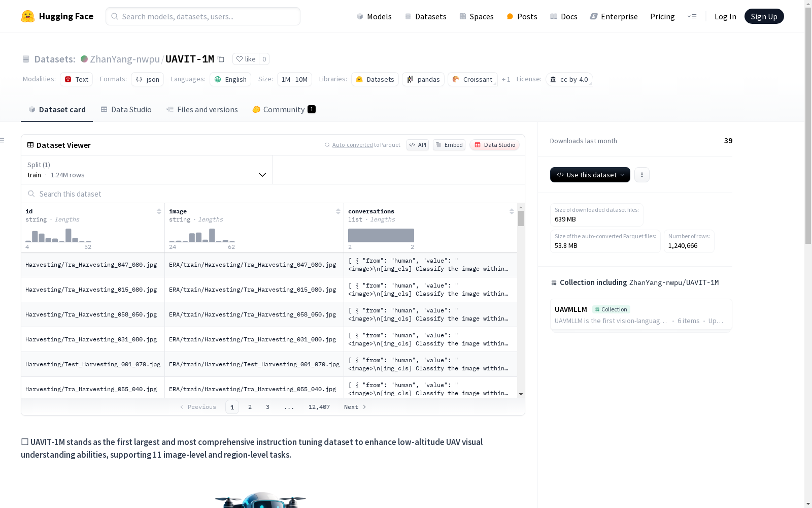Open the ZhanYang-nwpu profile link
The height and width of the screenshot is (508, 812).
click(125, 59)
